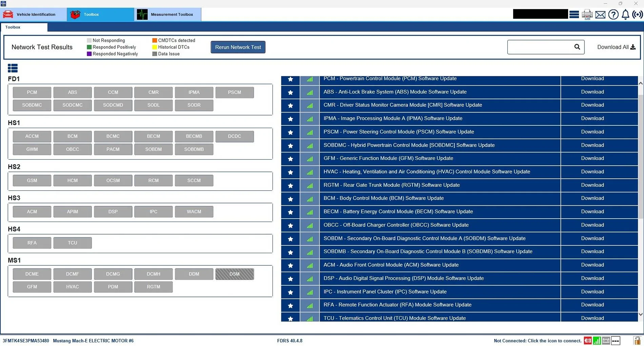
Task: Click Download All
Action: (616, 47)
